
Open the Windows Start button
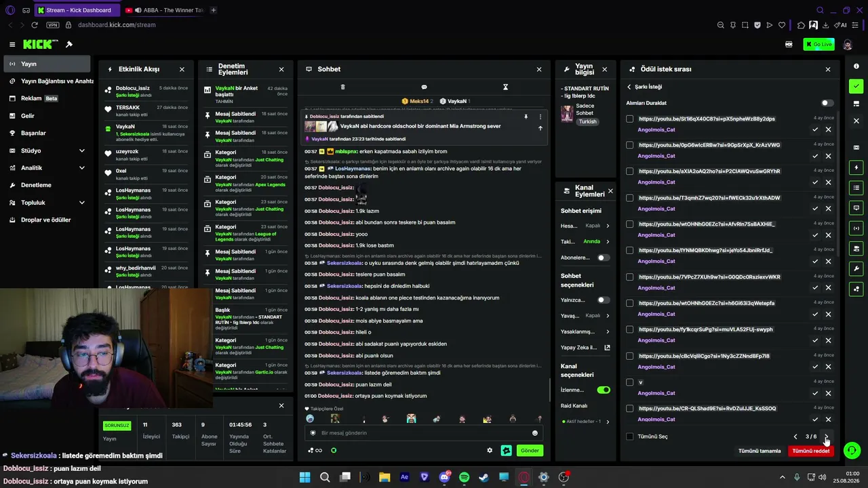[304, 477]
